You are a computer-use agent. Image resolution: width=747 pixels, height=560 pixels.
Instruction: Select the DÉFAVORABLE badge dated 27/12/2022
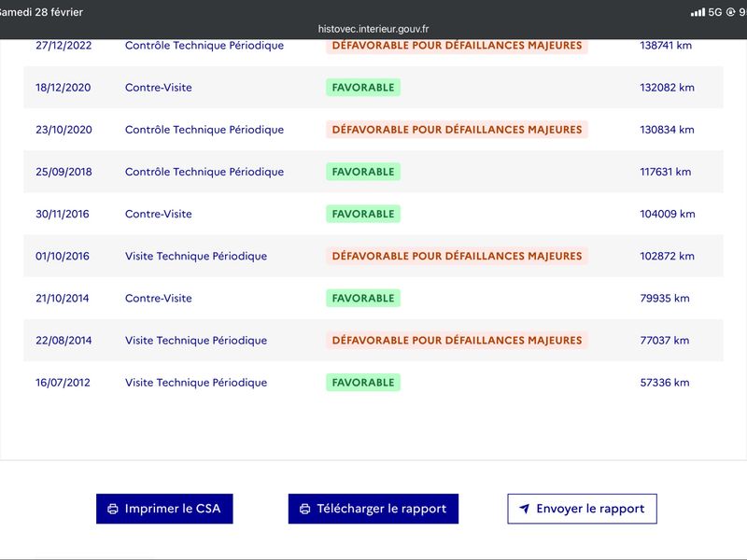click(457, 46)
